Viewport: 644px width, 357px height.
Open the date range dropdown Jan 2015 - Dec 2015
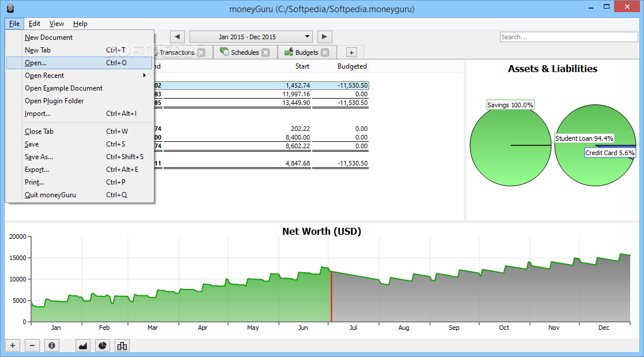(x=251, y=36)
